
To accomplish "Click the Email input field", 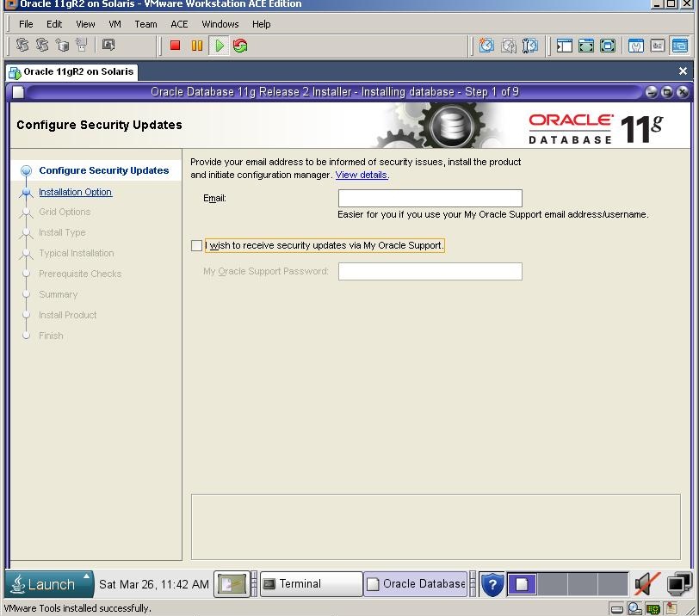I will coord(430,197).
